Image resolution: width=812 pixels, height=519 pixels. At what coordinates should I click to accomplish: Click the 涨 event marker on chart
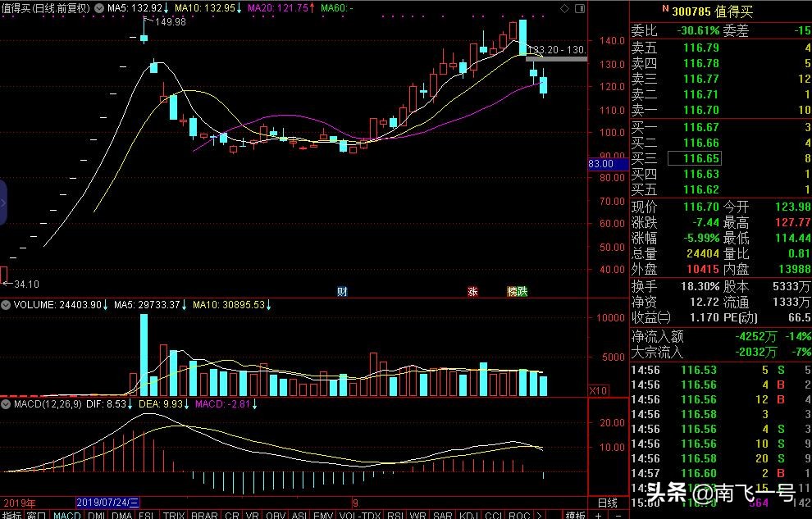coord(472,291)
